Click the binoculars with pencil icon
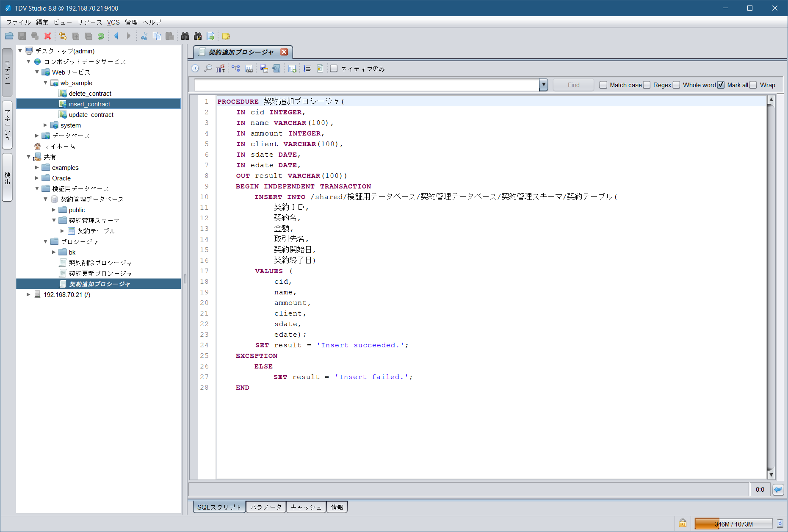This screenshot has height=532, width=788. coord(198,36)
